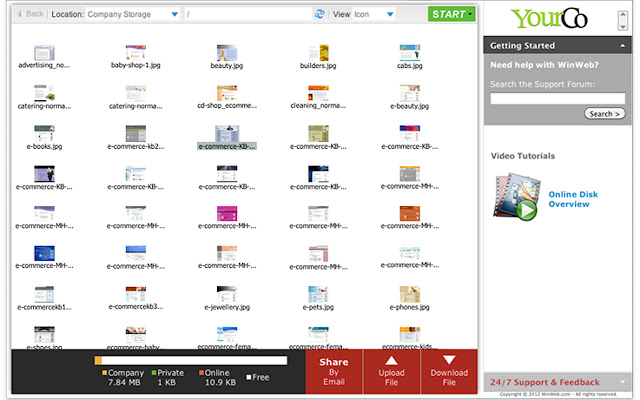The image size is (640, 400).
Task: Select the cd-shop_ecomme... file icon
Action: [x=227, y=93]
